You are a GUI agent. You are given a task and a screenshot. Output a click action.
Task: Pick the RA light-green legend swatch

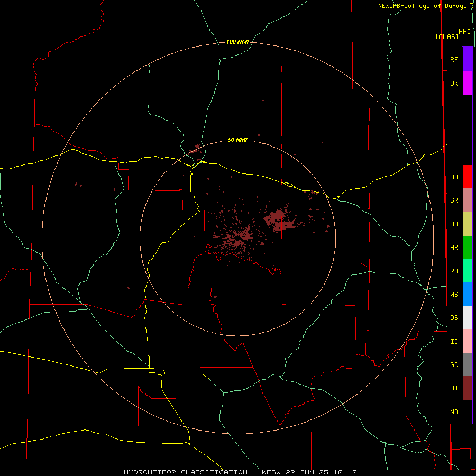467,270
